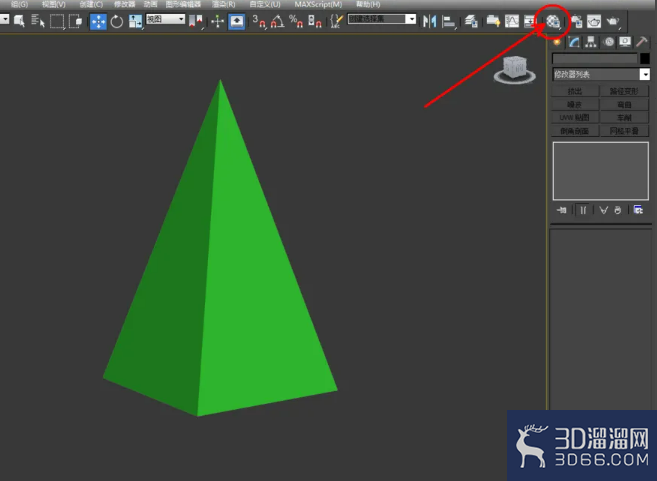Click the 弯曲 (Bend) modifier button
Viewport: 657px width, 481px height.
[x=624, y=104]
